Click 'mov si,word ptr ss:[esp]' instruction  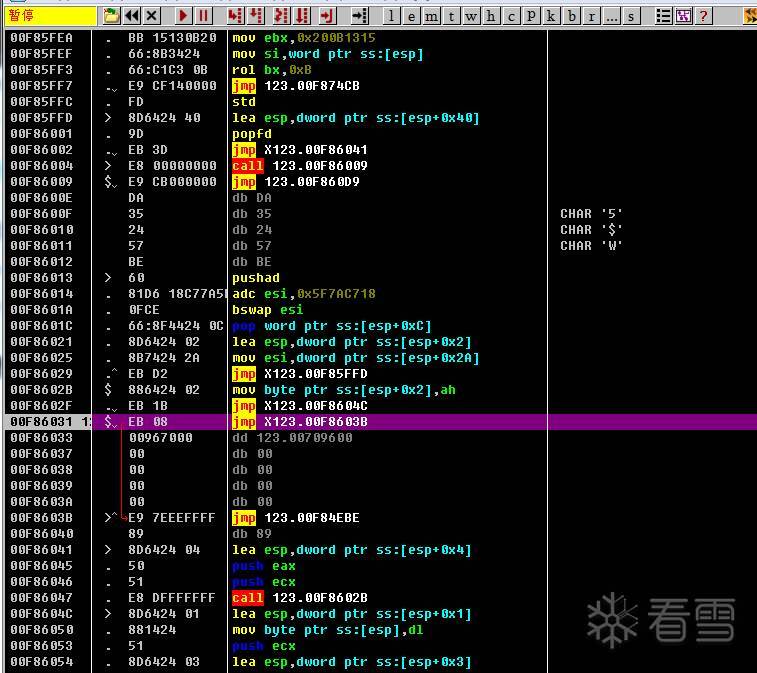click(x=327, y=54)
